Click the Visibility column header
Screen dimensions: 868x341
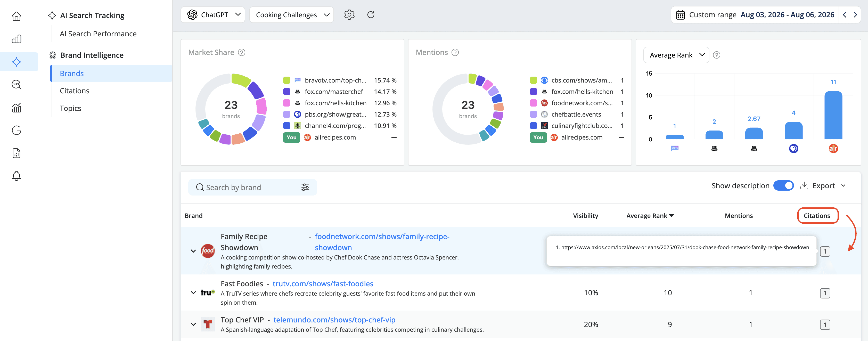(x=585, y=216)
